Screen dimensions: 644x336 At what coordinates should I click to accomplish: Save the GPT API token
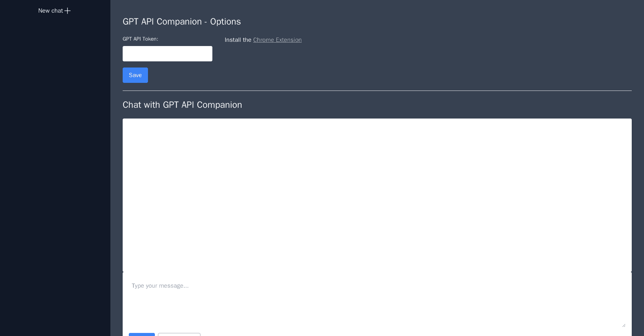135,75
